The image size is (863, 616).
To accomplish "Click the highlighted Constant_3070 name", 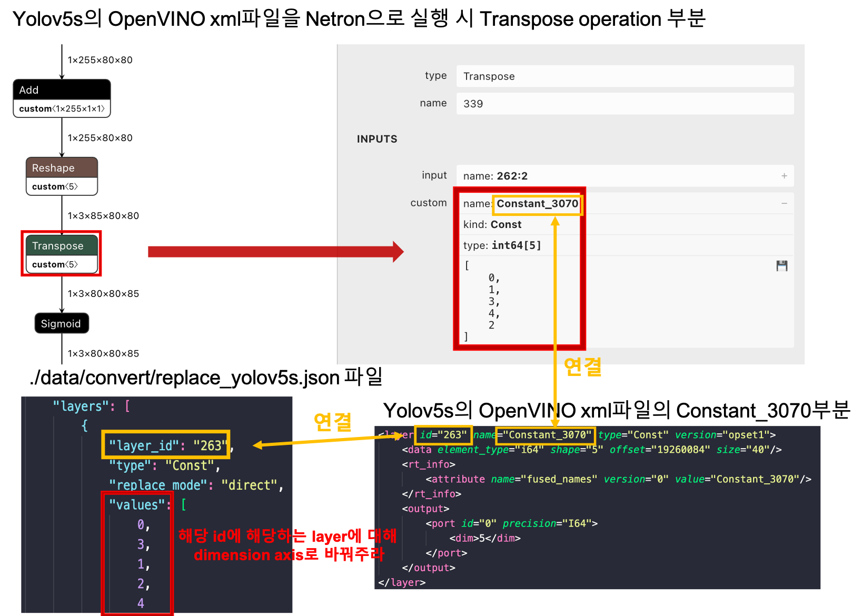I will click(537, 204).
